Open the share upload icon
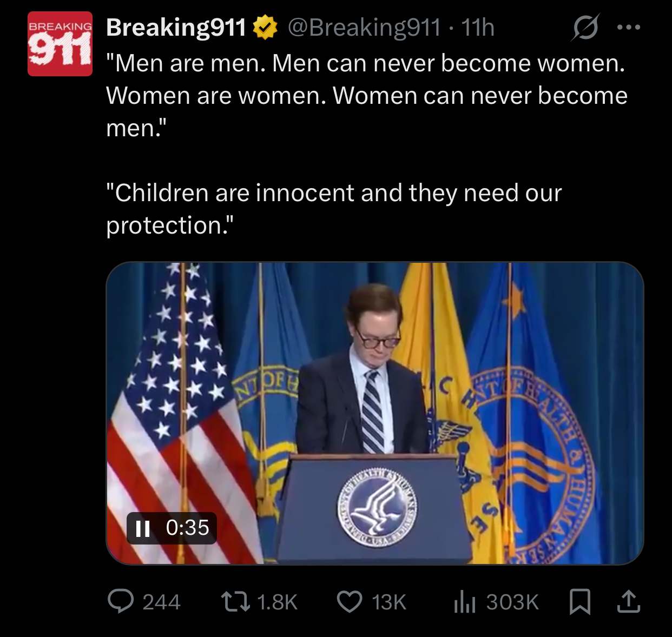Screen dimensions: 672x637 tap(629, 601)
